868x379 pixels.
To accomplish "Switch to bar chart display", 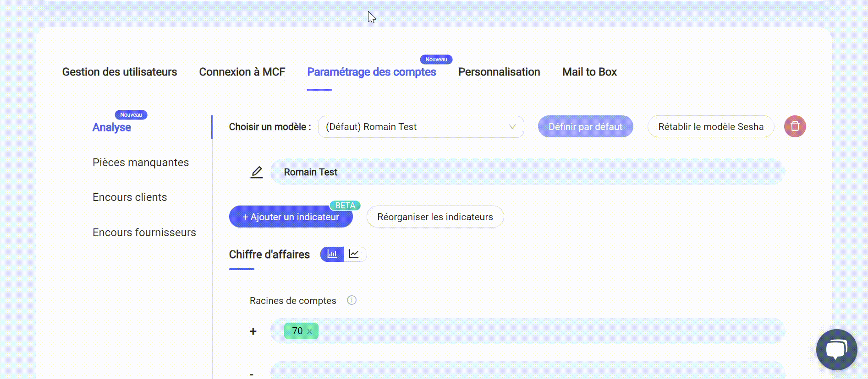I will coord(332,254).
